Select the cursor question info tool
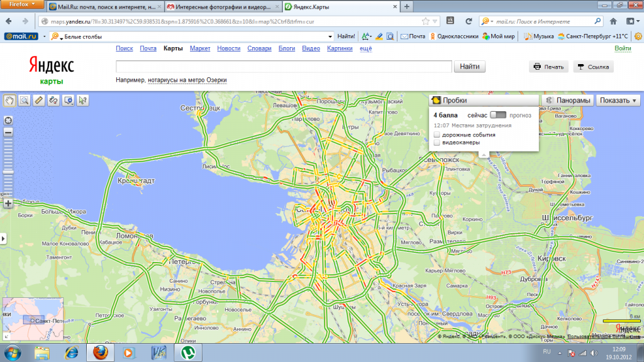This screenshot has width=644, height=362. (82, 101)
